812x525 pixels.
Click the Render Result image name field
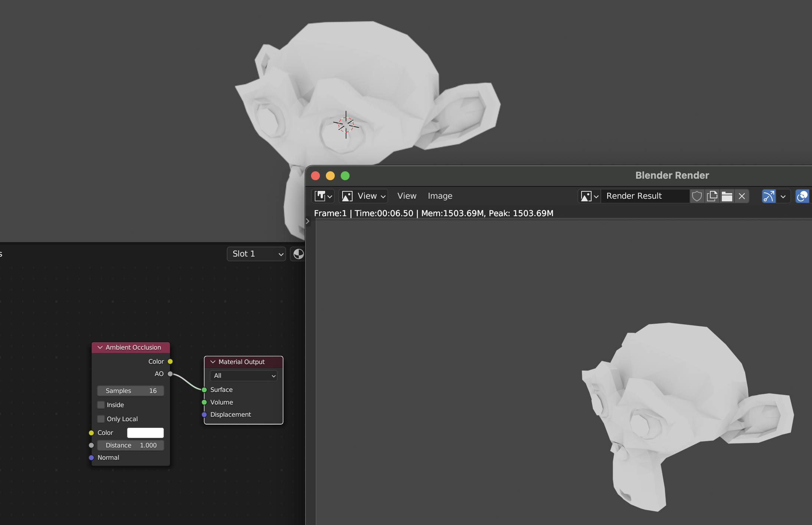(645, 196)
